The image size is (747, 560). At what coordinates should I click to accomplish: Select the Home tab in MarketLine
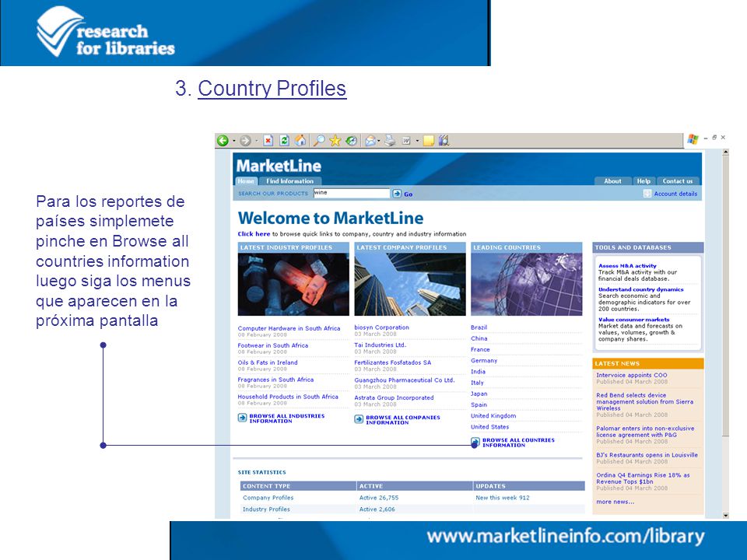(x=246, y=181)
